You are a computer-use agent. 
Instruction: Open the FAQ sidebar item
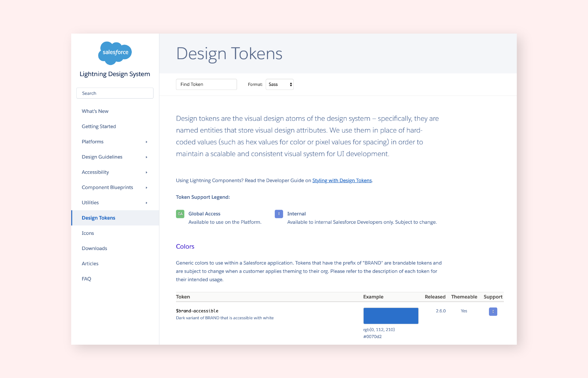point(86,279)
